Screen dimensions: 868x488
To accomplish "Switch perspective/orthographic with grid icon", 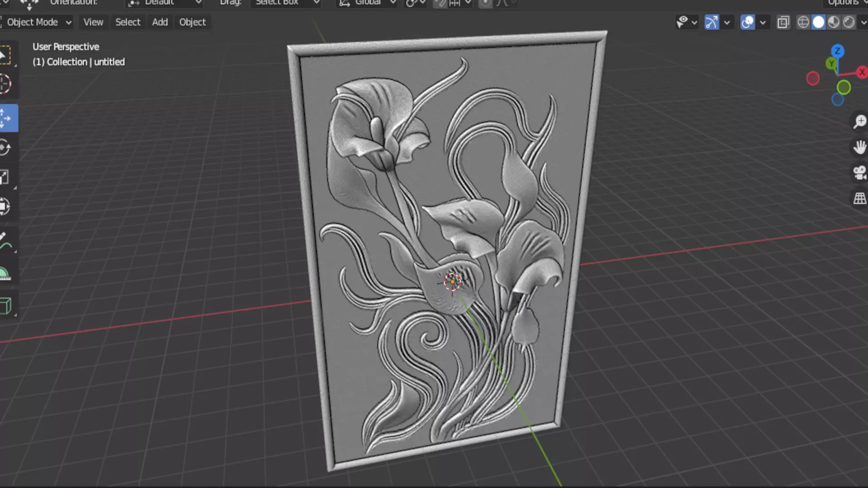I will point(859,198).
